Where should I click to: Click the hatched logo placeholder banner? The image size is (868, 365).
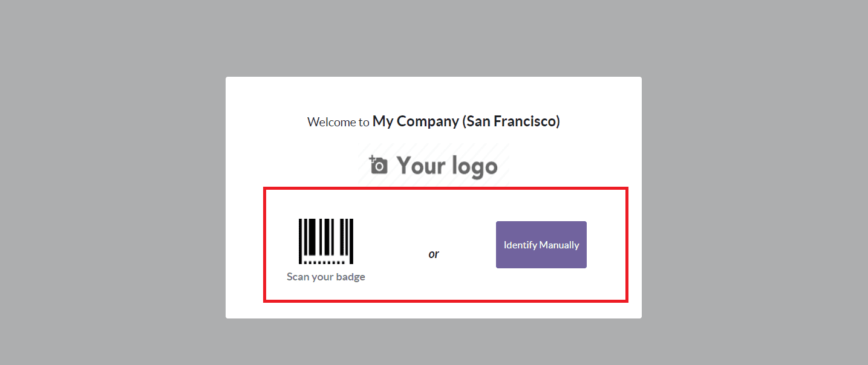433,164
